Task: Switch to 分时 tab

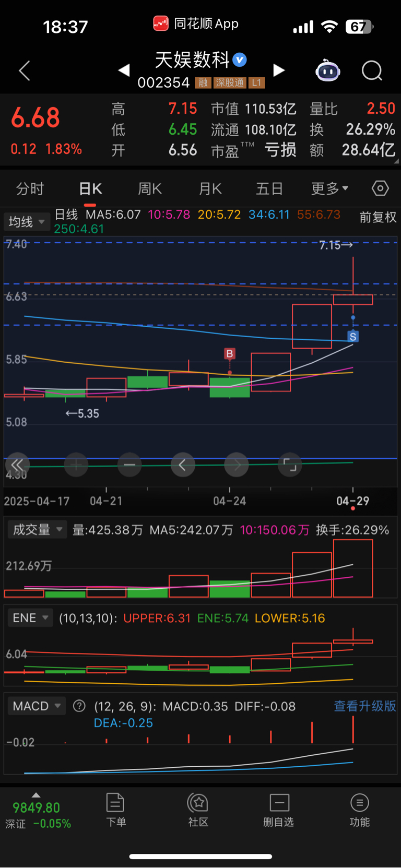Action: pos(30,188)
